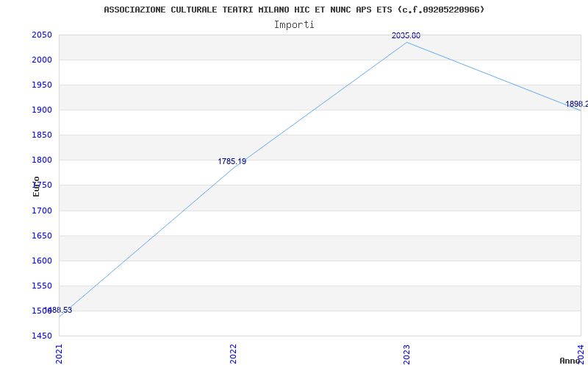Select the 2035.80 data label

click(406, 35)
